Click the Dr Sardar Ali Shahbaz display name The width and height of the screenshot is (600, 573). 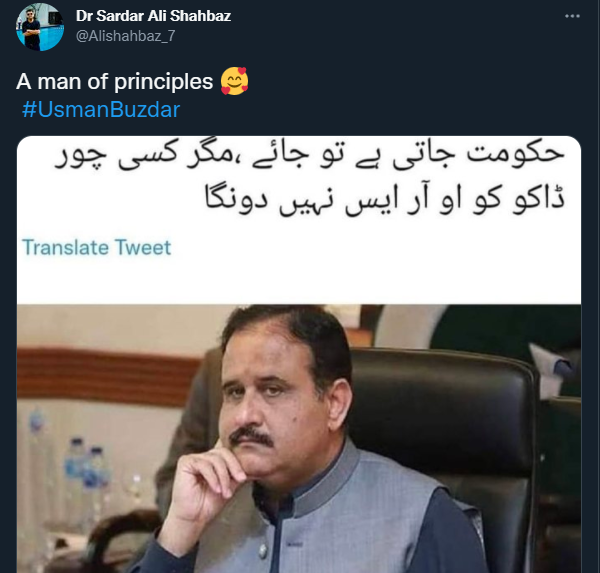point(153,16)
